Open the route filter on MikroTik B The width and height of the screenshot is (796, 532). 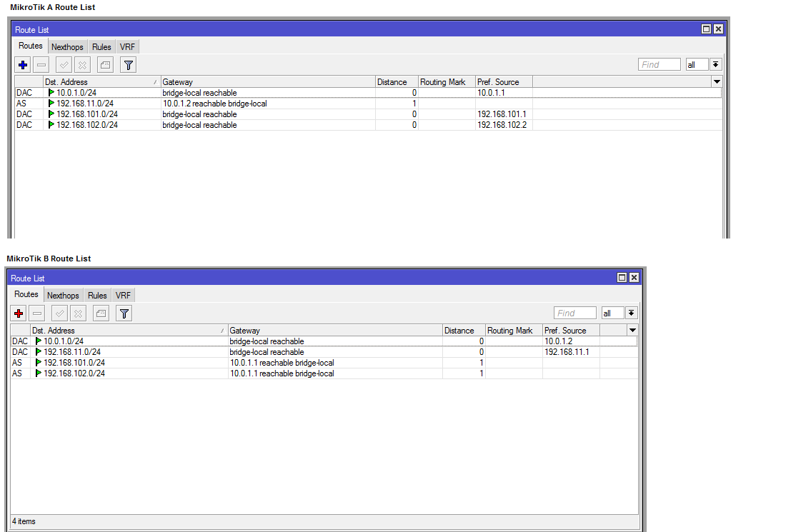[x=123, y=313]
